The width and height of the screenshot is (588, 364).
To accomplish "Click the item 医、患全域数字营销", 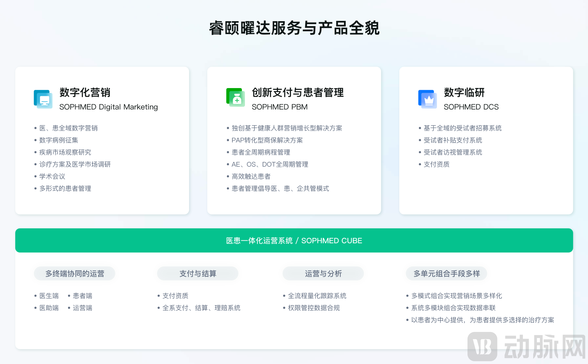I will point(68,128).
